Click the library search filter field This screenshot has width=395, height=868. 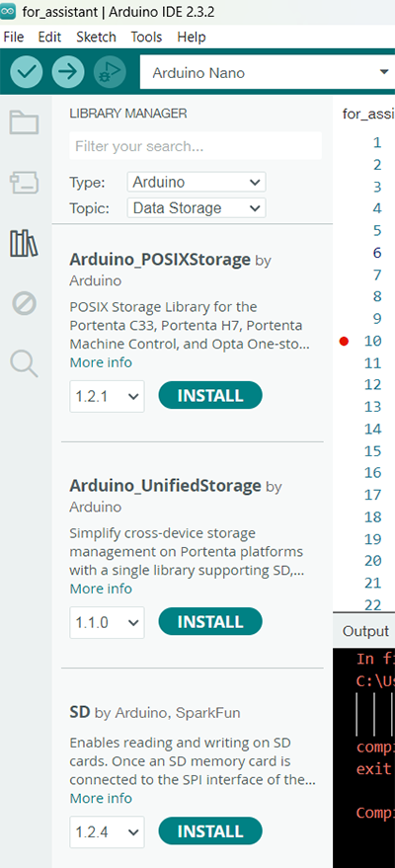pos(196,146)
